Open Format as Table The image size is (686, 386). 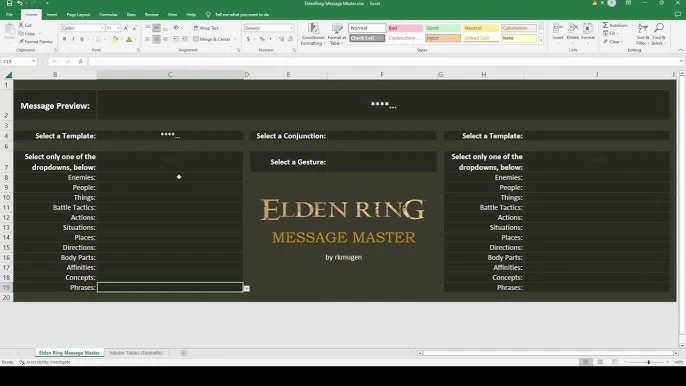(x=337, y=34)
